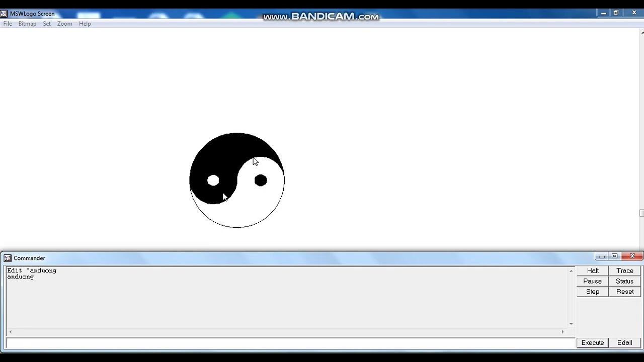Minimize the Commander window
This screenshot has width=644, height=362.
(602, 256)
